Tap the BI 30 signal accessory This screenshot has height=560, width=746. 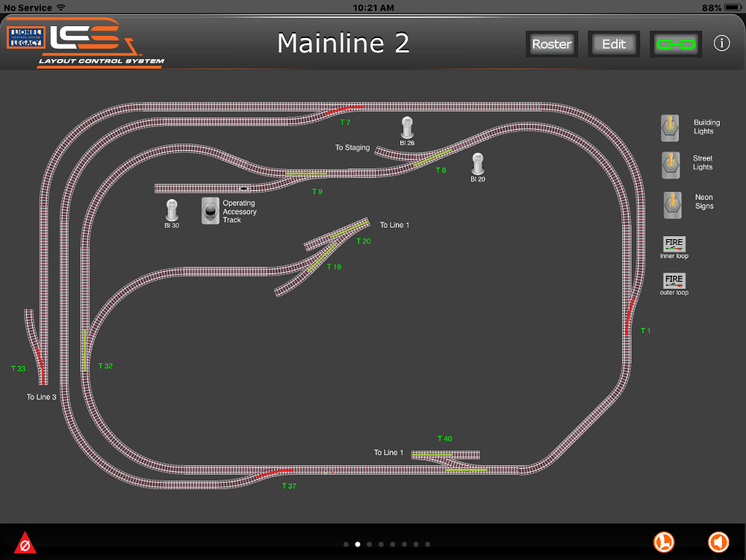[x=172, y=209]
